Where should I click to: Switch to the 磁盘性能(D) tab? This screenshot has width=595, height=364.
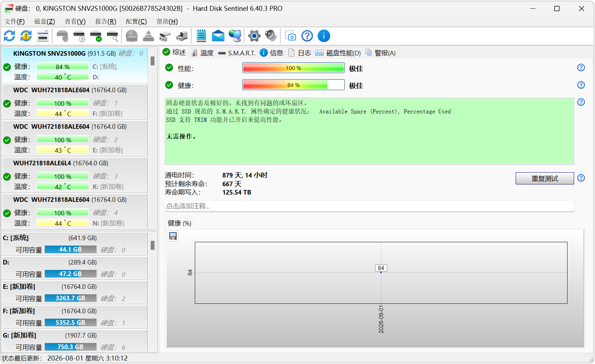click(x=338, y=53)
